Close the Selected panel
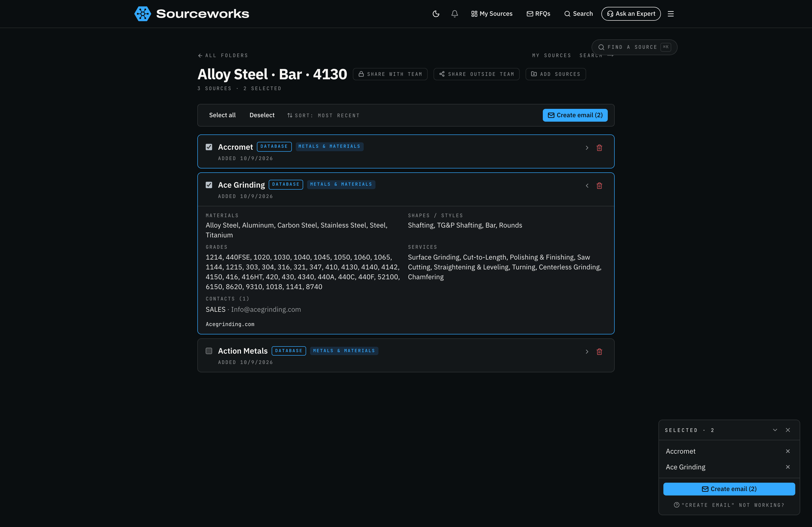This screenshot has height=527, width=812. tap(788, 430)
